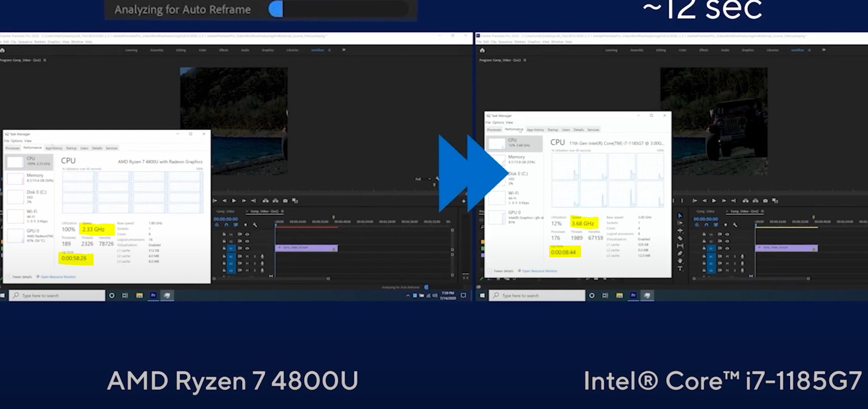The height and width of the screenshot is (409, 868).
Task: Switch to Editing workspace in left Premiere
Action: point(181,50)
